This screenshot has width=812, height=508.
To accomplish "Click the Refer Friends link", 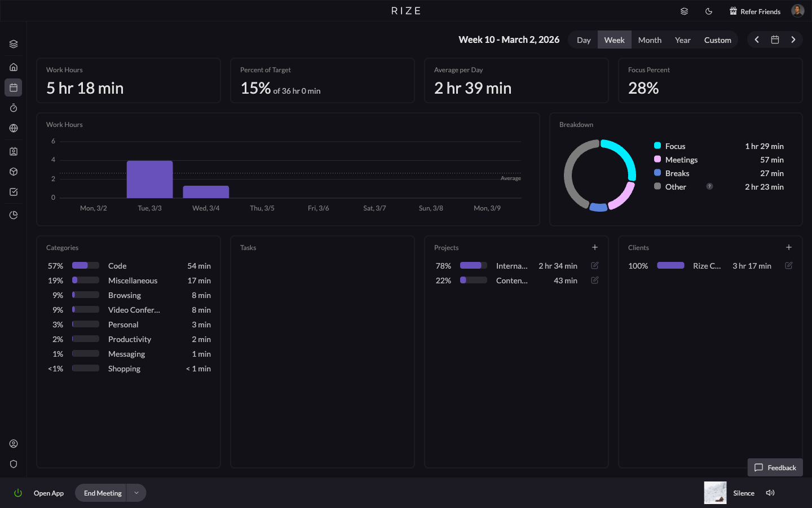I will pos(754,11).
